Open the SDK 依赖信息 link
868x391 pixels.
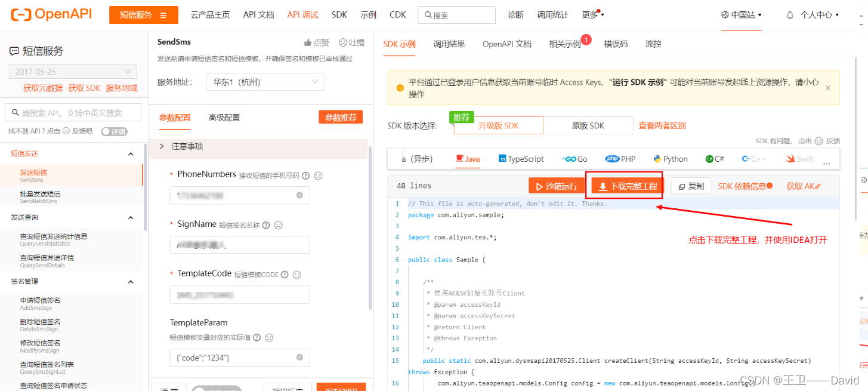pyautogui.click(x=745, y=186)
